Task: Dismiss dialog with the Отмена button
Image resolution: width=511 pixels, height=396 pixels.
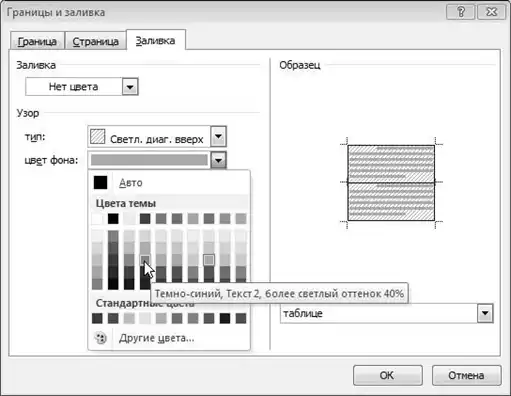Action: coord(466,375)
